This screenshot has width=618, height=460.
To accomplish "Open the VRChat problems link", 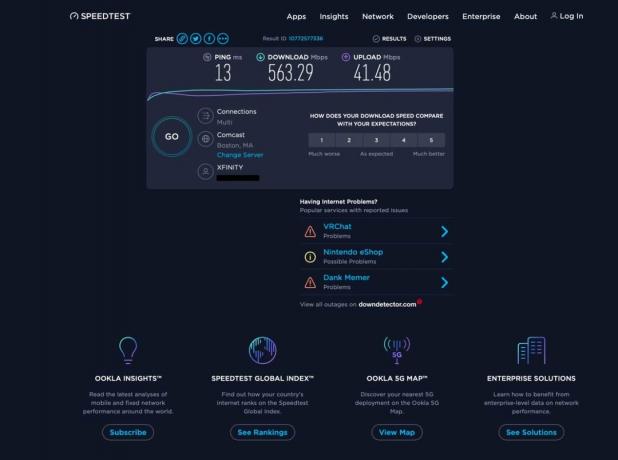I will pos(337,227).
